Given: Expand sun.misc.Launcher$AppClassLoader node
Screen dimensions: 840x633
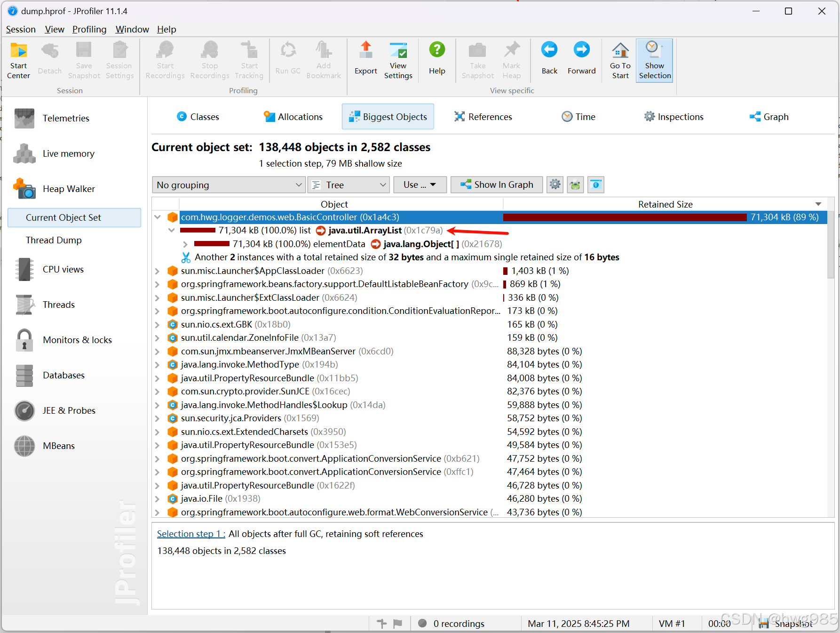Looking at the screenshot, I should [158, 271].
